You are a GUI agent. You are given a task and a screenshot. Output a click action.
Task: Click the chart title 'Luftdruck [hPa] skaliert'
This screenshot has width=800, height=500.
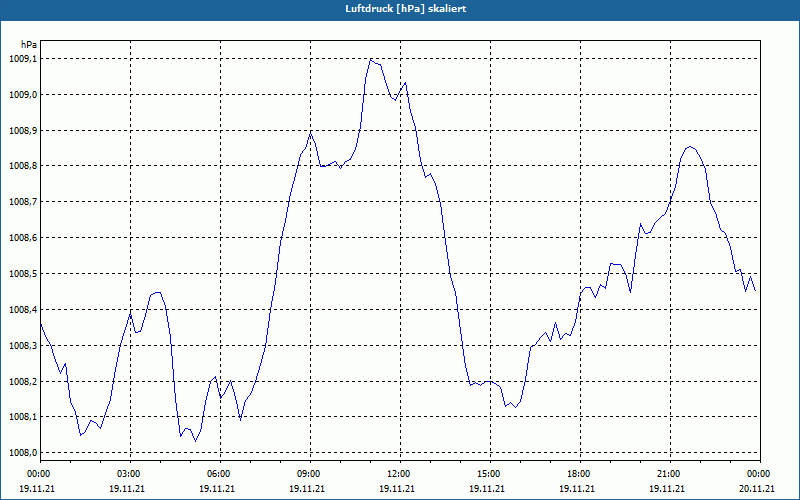[x=406, y=9]
